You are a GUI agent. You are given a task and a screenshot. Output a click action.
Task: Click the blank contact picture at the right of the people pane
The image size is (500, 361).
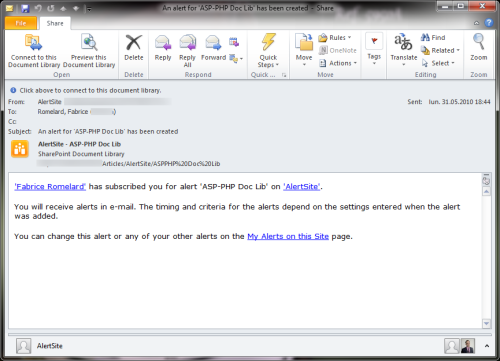(x=452, y=346)
